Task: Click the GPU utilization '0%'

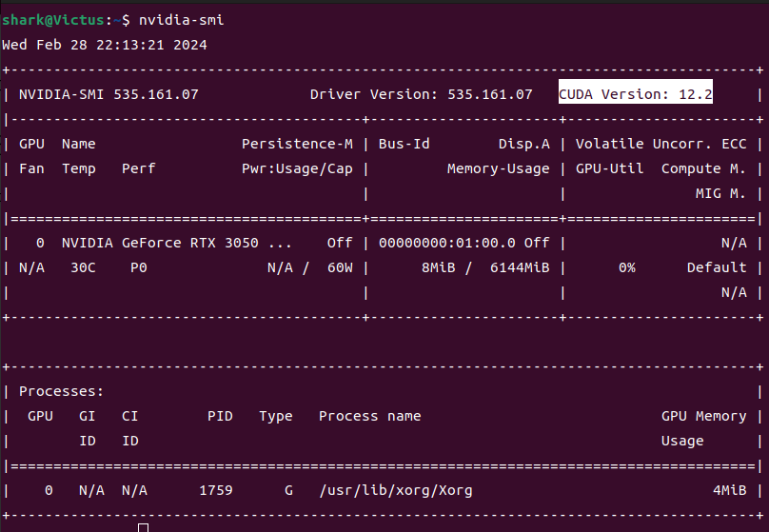Action: (627, 267)
